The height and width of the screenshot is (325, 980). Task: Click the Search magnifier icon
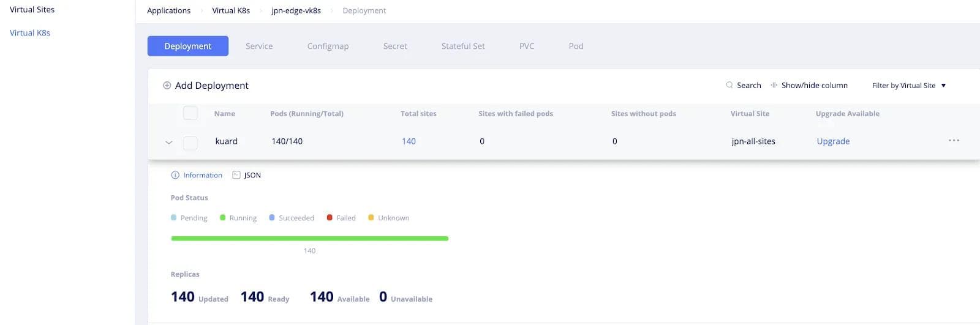click(729, 85)
